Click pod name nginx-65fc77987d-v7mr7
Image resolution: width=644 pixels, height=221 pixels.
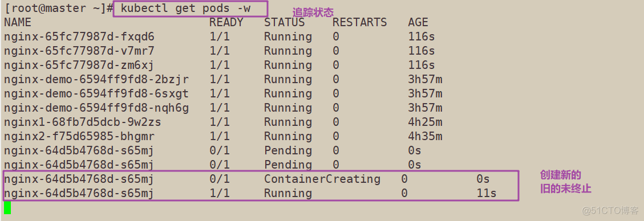click(x=79, y=51)
